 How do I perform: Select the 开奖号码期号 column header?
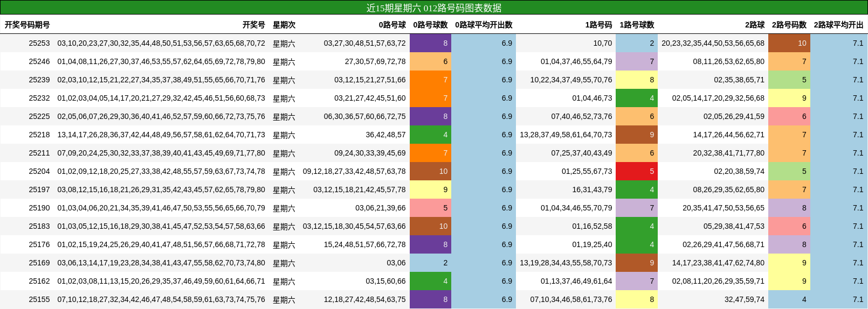(x=27, y=25)
